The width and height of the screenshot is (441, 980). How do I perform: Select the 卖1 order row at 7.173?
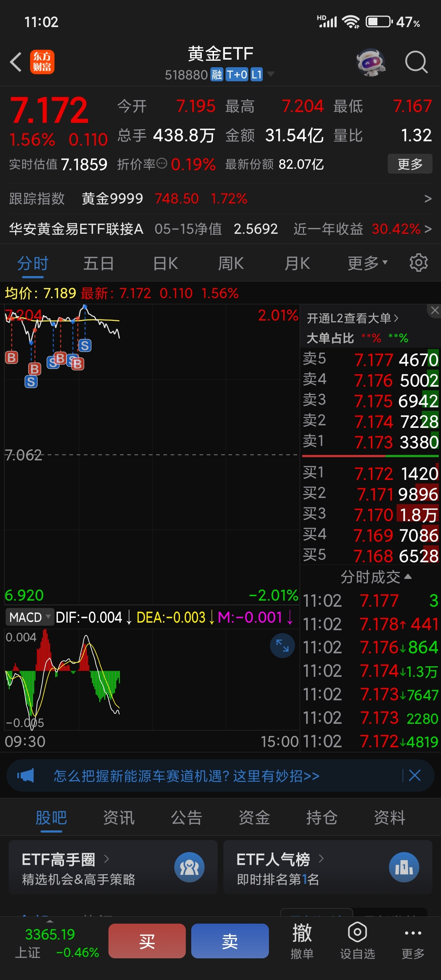[x=371, y=442]
